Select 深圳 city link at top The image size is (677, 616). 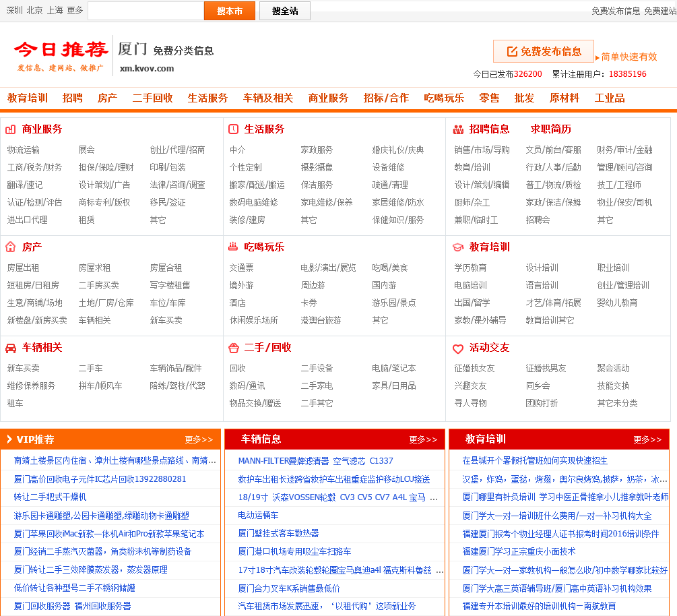point(14,10)
